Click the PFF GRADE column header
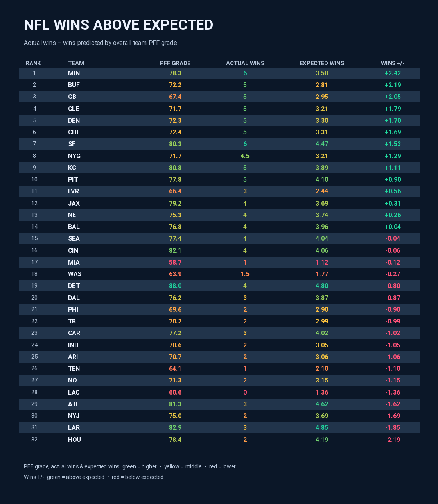The height and width of the screenshot is (504, 438). (x=175, y=63)
